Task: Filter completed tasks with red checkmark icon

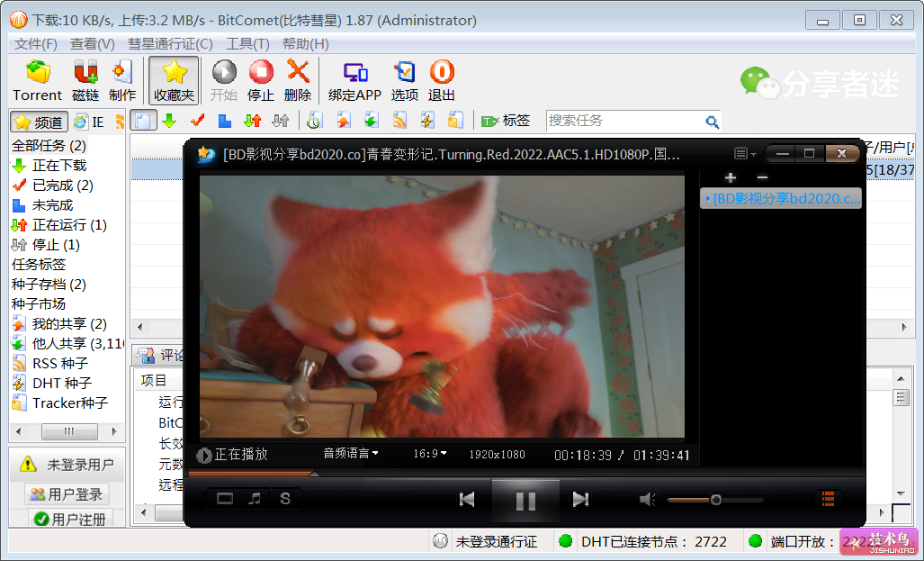Action: 197,121
